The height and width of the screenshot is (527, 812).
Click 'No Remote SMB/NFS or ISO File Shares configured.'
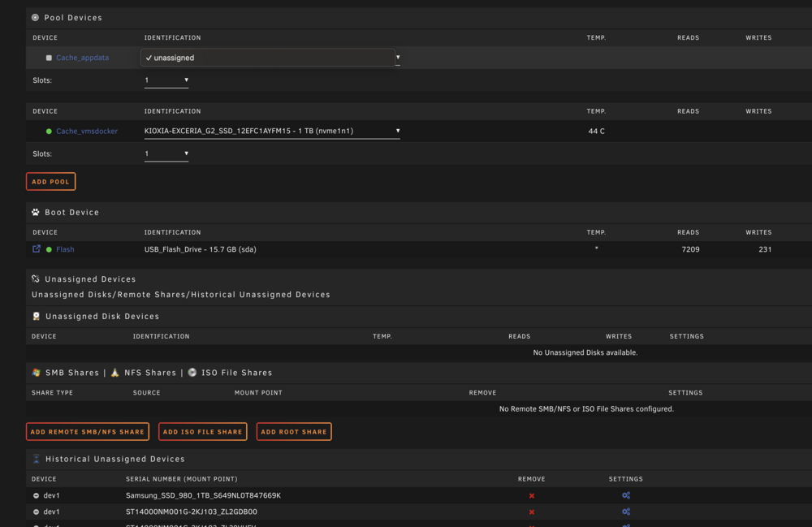click(x=586, y=409)
